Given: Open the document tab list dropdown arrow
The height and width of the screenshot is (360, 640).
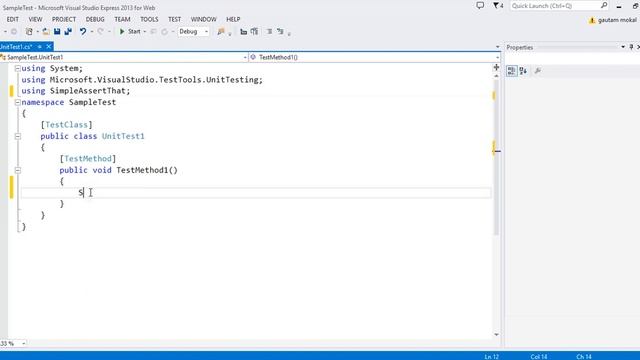Looking at the screenshot, I should click(x=497, y=47).
